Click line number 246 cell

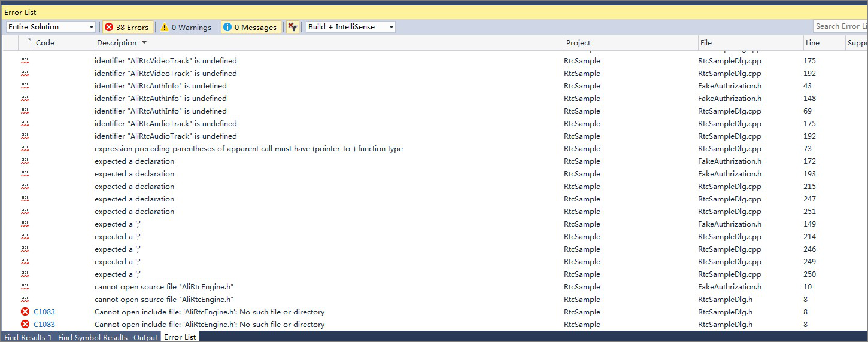[x=809, y=249]
